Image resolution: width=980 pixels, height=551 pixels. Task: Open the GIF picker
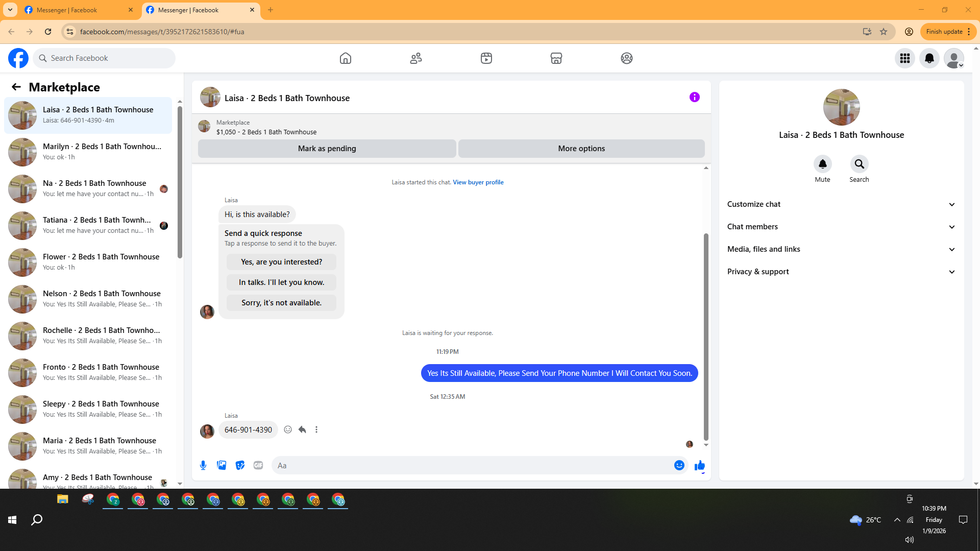click(258, 465)
